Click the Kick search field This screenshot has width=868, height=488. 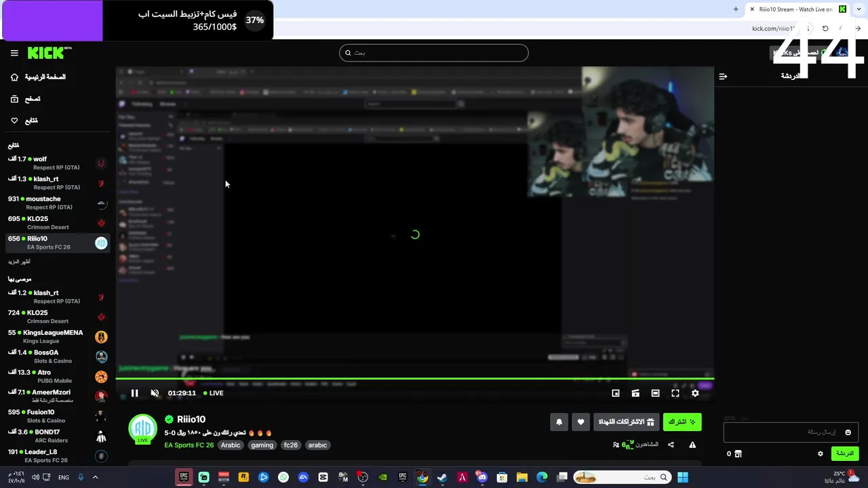tap(434, 53)
